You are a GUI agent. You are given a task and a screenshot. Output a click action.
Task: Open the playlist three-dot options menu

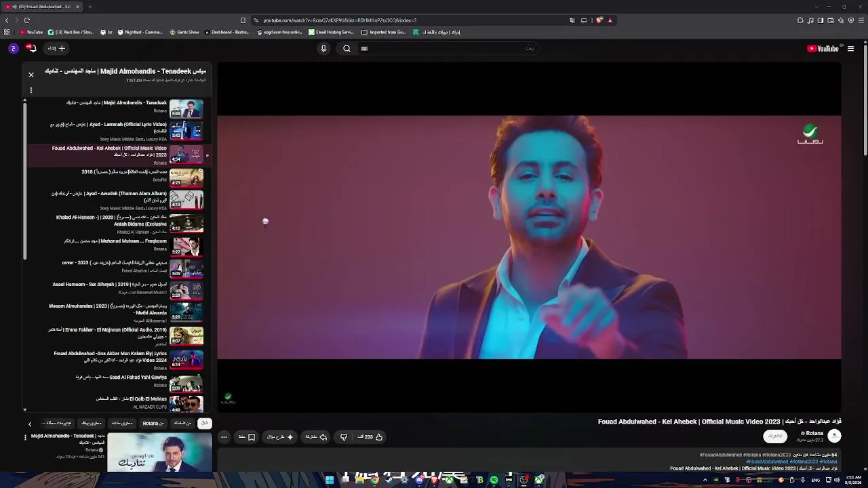pos(31,90)
